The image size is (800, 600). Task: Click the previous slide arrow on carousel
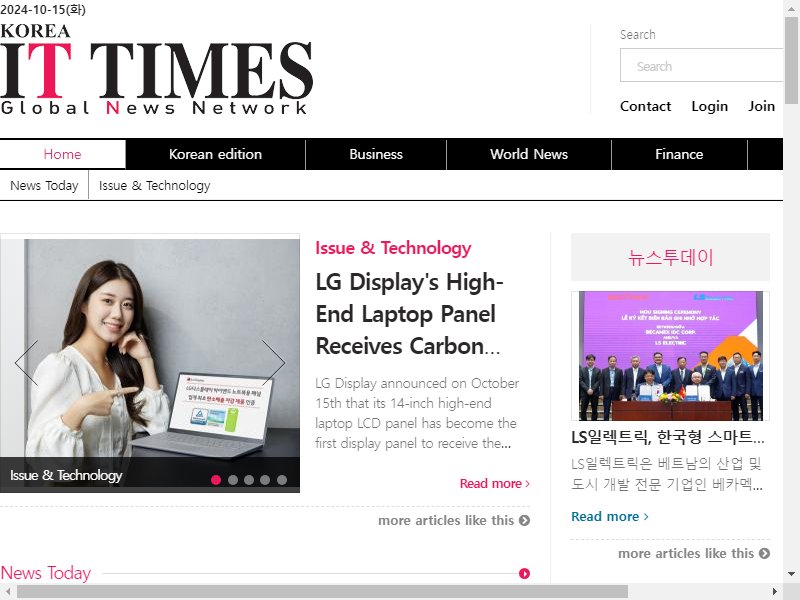pos(27,363)
